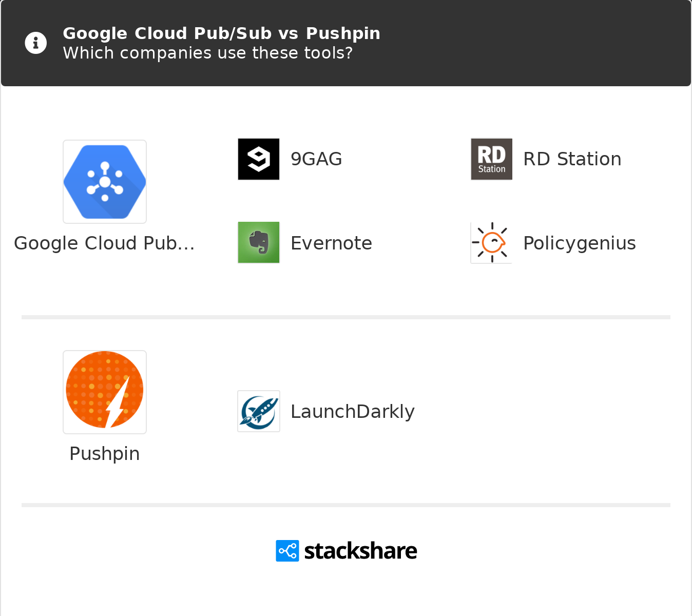Go to the stackshare wordmark
The width and height of the screenshot is (692, 616).
tap(360, 551)
